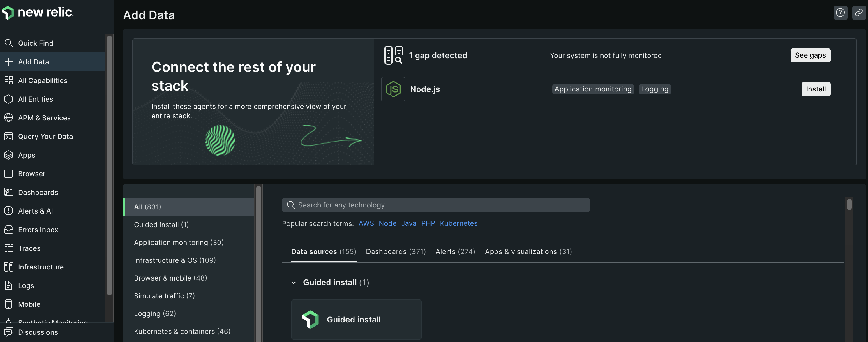The width and height of the screenshot is (868, 342).
Task: Click the copy permalink icon
Action: [x=859, y=13]
